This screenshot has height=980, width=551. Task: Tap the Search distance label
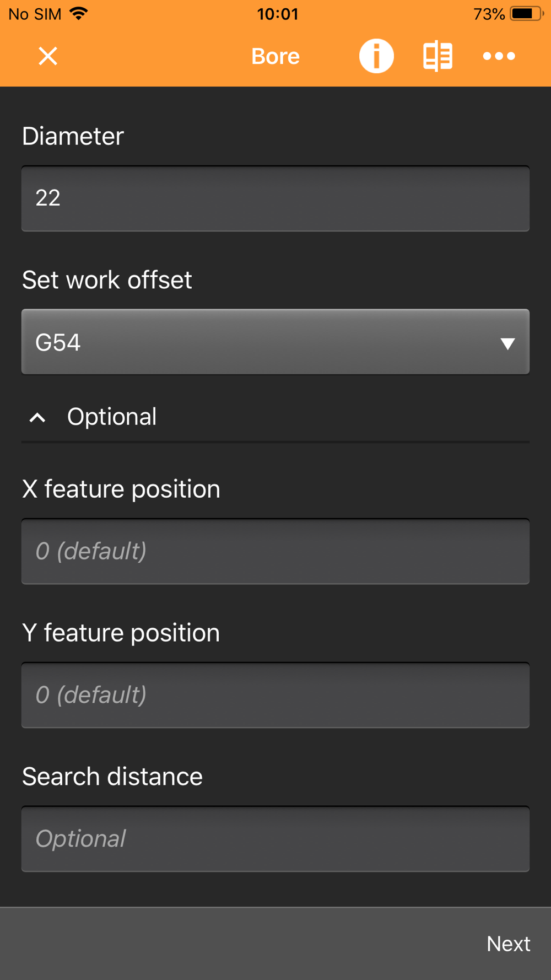(112, 777)
